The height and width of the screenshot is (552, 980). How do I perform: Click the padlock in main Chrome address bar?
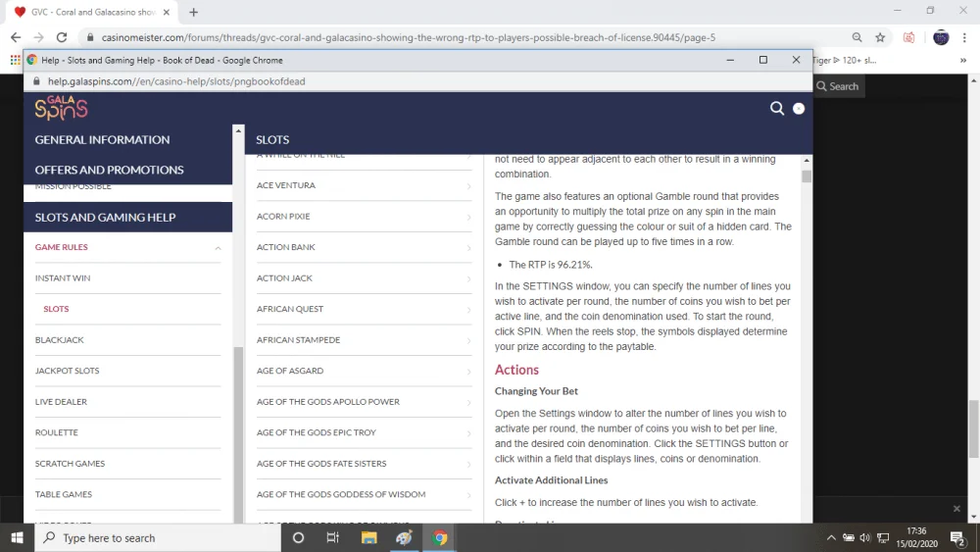coord(90,37)
